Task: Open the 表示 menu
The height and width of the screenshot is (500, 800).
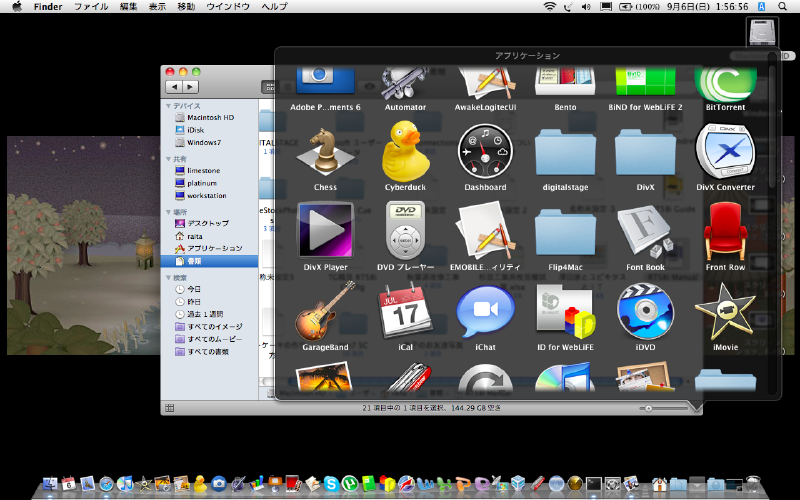Action: tap(157, 7)
